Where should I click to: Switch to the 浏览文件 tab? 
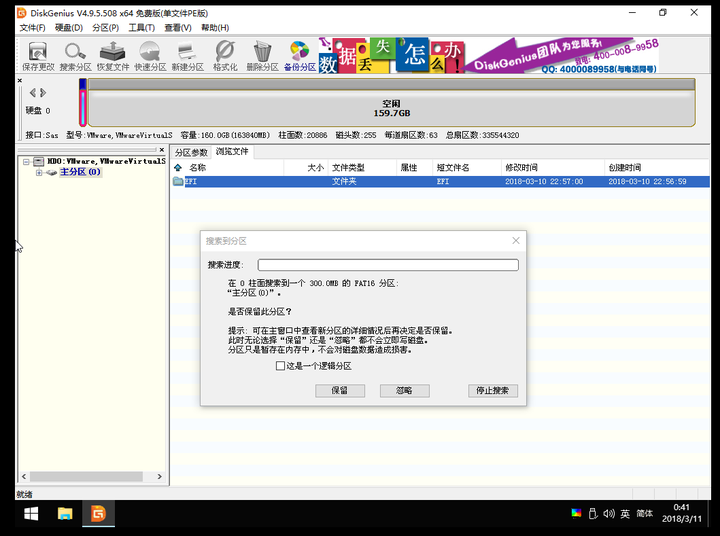coord(232,152)
